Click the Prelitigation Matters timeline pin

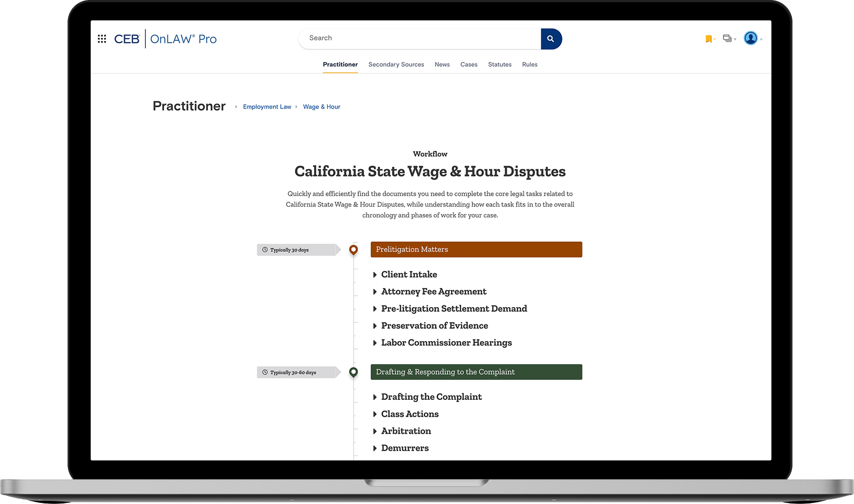coord(354,249)
